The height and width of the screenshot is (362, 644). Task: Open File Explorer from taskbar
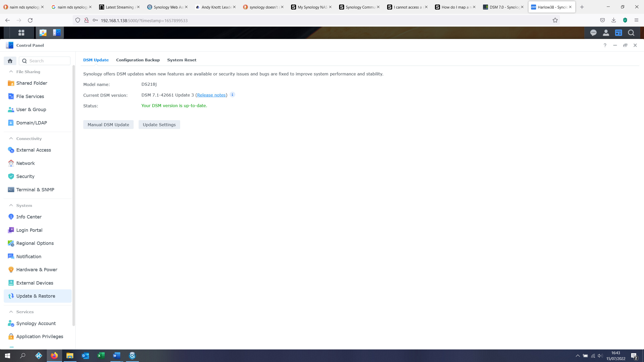coord(70,356)
